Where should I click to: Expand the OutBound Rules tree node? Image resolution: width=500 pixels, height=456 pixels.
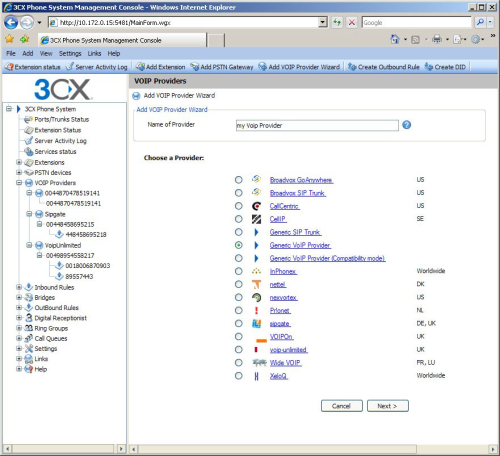[x=19, y=307]
